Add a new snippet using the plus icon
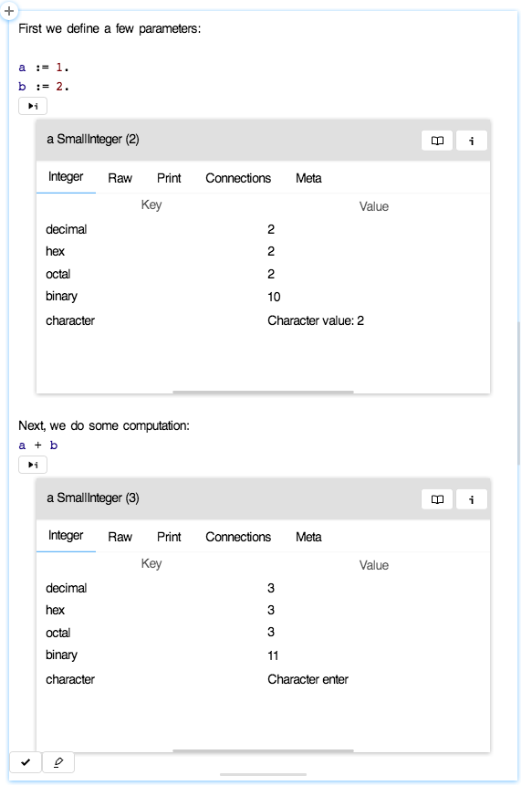Image resolution: width=532 pixels, height=786 pixels. (x=9, y=11)
